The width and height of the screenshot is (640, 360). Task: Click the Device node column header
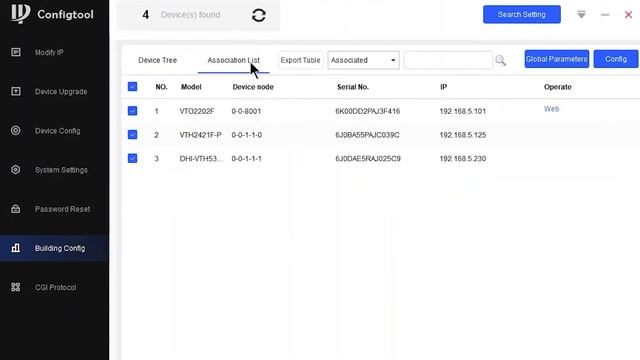(253, 87)
